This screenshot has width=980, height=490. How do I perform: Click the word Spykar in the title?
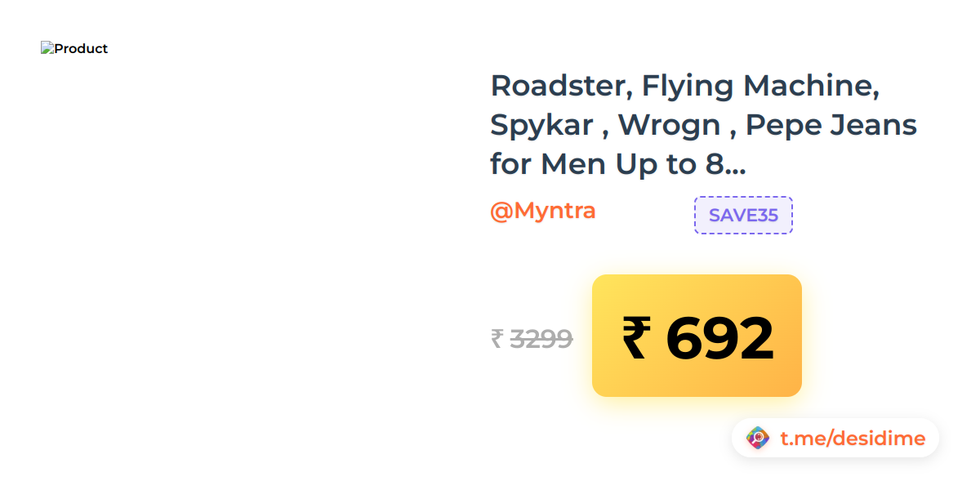[x=541, y=126]
